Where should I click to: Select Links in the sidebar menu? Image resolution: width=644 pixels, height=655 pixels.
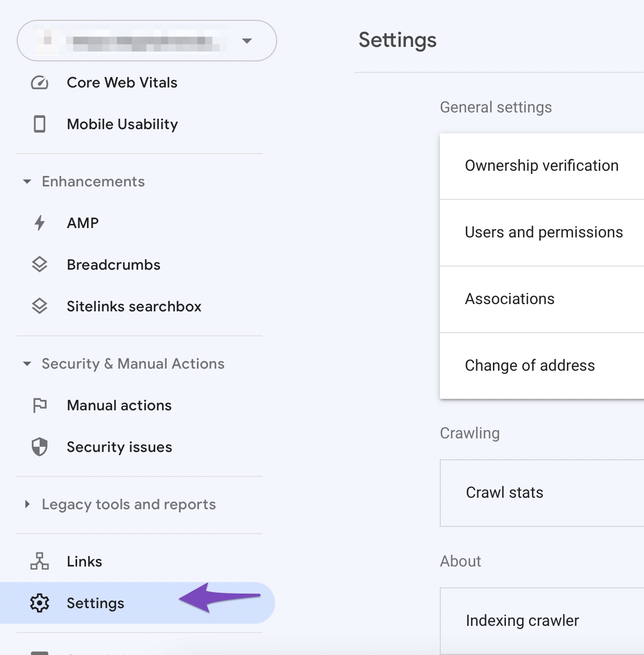(x=84, y=561)
